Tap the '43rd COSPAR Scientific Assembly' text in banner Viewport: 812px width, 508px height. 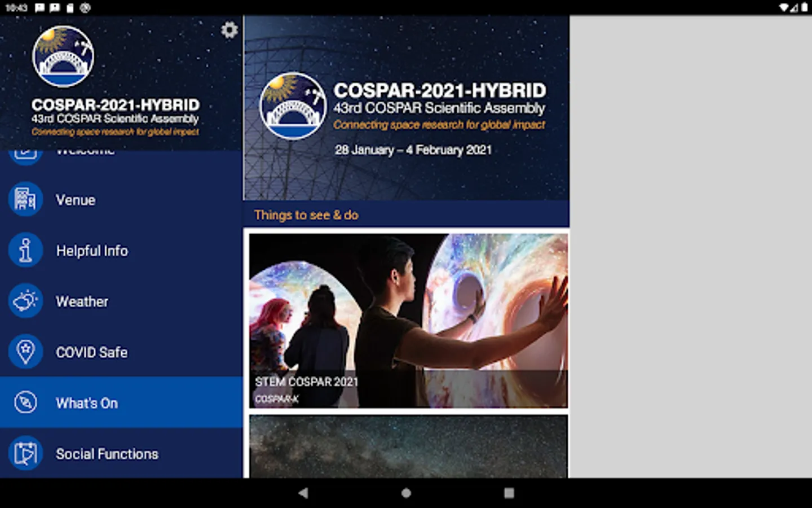pos(439,108)
